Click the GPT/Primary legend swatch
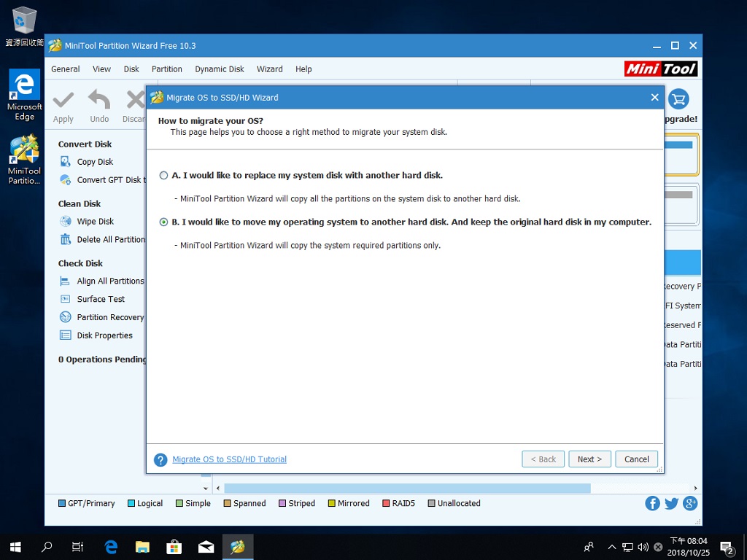 (62, 503)
